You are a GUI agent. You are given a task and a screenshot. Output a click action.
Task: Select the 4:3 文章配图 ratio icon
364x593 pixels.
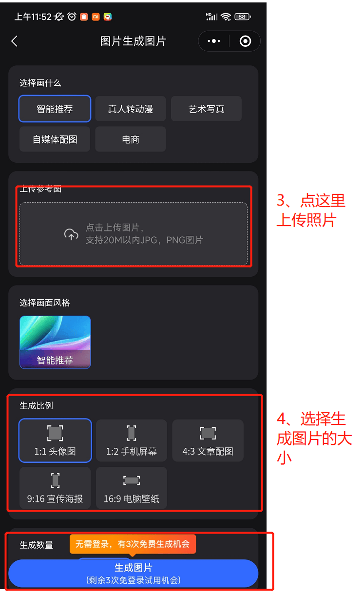208,433
